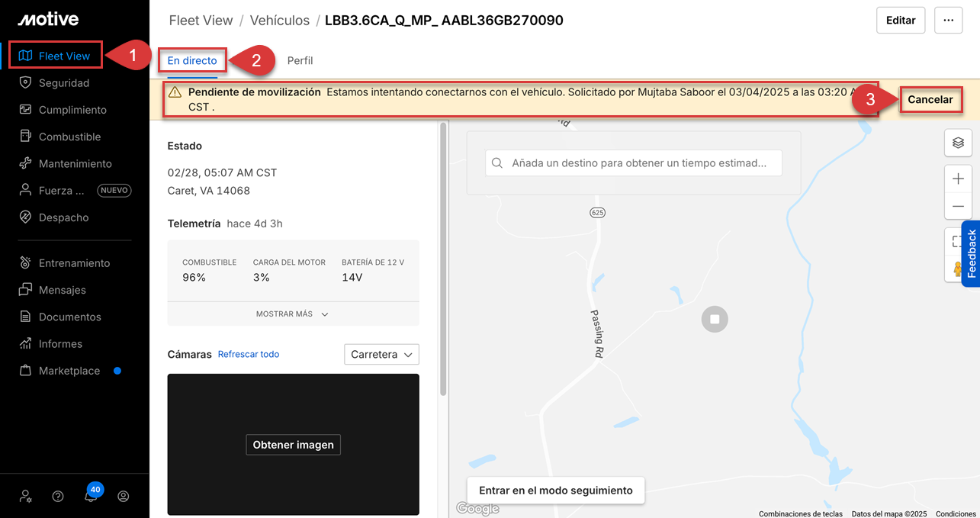Click the stopped vehicle marker on map
The image size is (980, 518).
click(x=715, y=319)
